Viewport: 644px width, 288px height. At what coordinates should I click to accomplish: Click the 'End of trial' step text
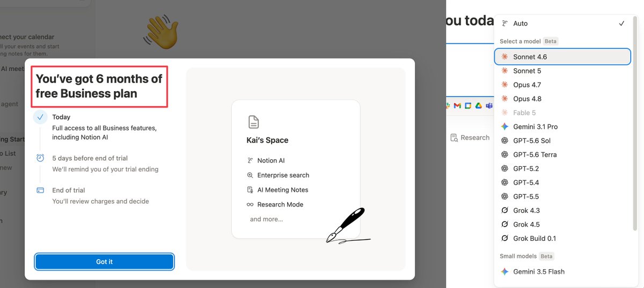pos(68,190)
